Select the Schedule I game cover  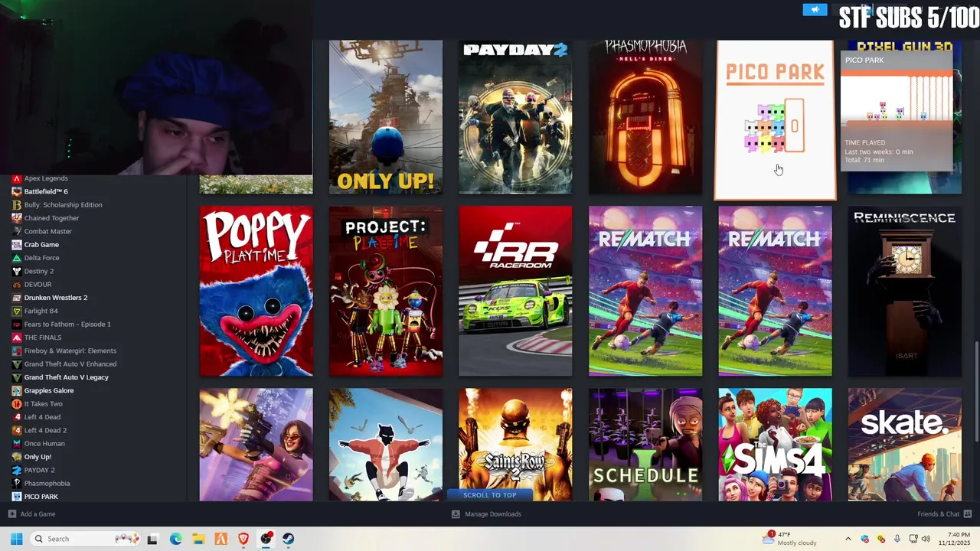click(645, 445)
